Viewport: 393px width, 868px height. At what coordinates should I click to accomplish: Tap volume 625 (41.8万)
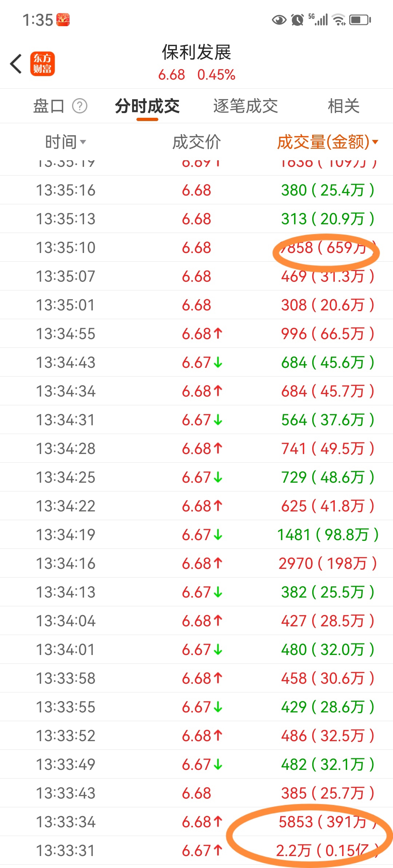pos(328,506)
